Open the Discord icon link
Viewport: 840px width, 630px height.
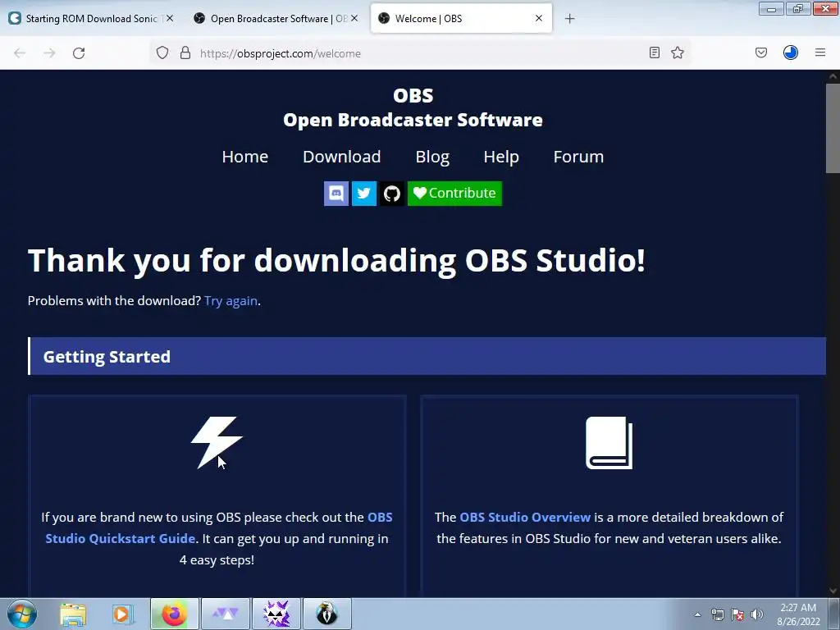point(336,194)
